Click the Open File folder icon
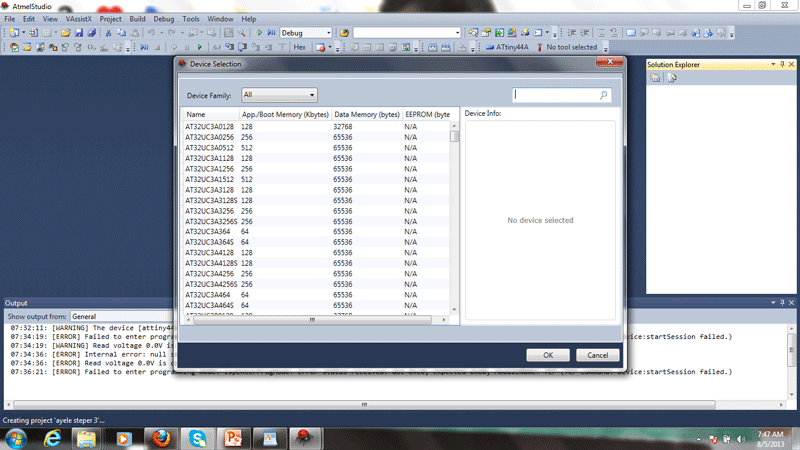Image resolution: width=800 pixels, height=450 pixels. [x=66, y=33]
